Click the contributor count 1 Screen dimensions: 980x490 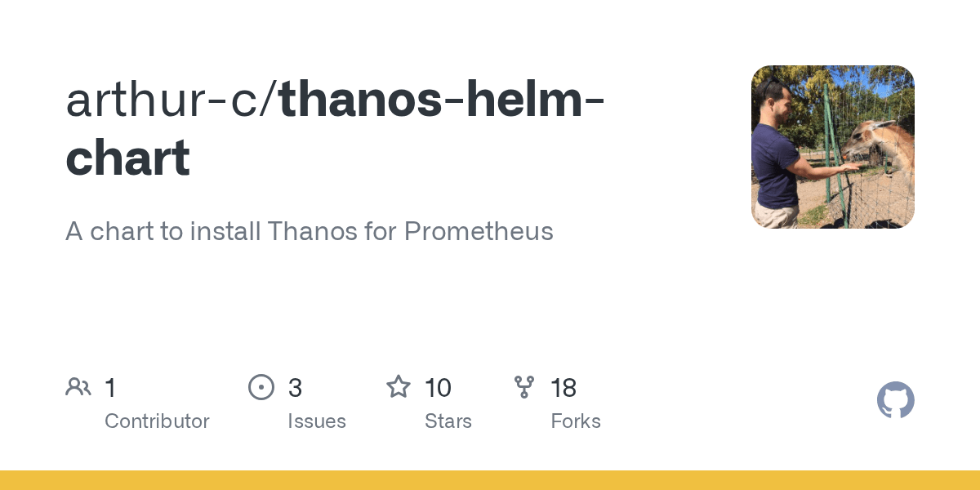[110, 388]
